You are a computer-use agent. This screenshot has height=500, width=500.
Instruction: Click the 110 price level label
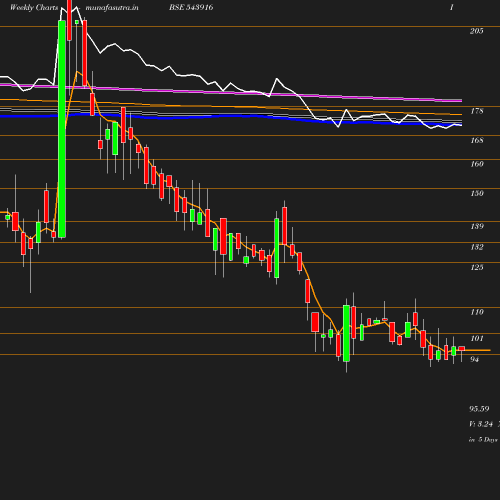point(477,312)
